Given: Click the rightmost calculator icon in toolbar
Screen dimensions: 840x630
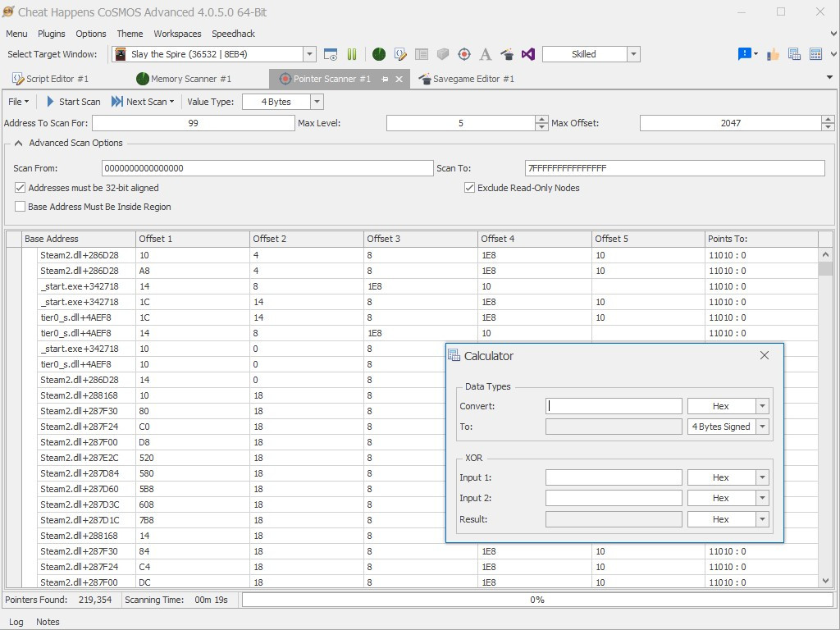Looking at the screenshot, I should [x=815, y=54].
